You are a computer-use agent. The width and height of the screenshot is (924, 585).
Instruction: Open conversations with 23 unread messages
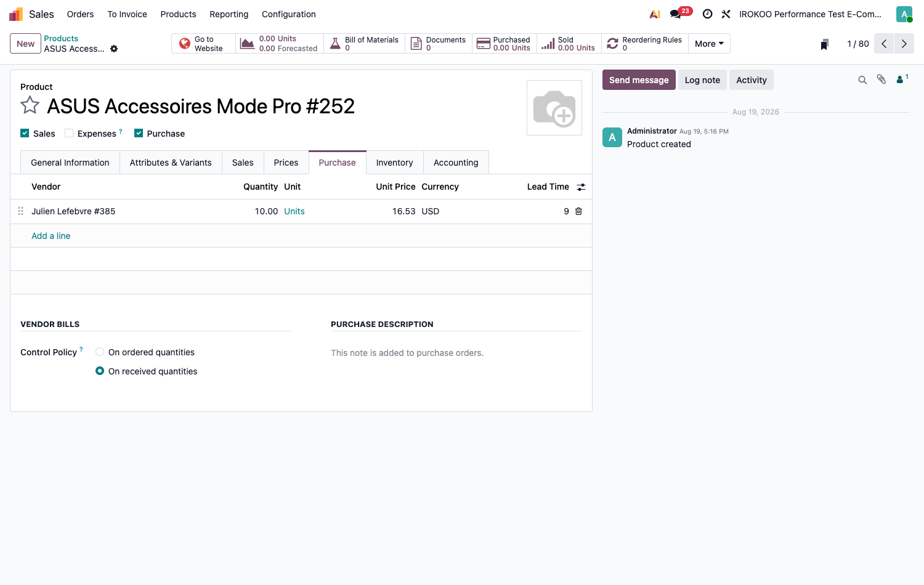[x=681, y=14]
